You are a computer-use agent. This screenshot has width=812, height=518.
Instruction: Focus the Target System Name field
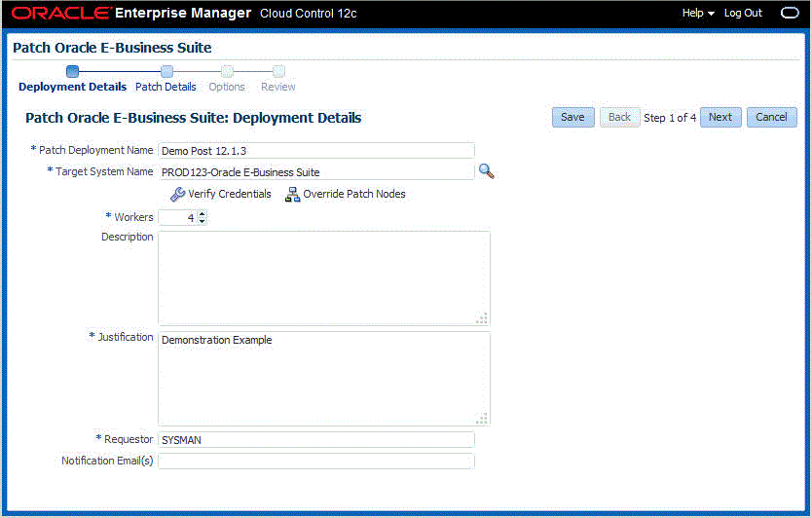tap(315, 172)
